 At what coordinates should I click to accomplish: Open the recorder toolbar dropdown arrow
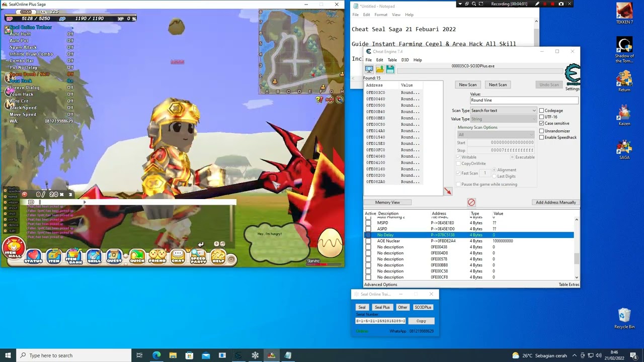click(x=460, y=4)
